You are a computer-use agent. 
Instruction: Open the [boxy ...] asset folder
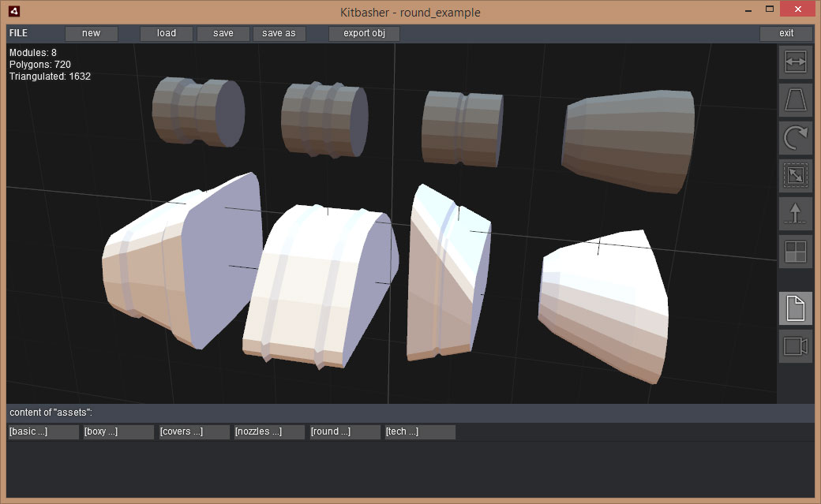[118, 431]
